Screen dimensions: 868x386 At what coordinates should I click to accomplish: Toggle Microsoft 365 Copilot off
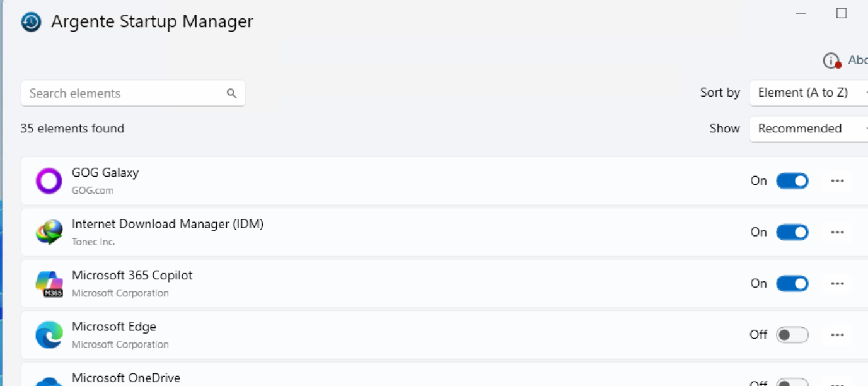[792, 283]
